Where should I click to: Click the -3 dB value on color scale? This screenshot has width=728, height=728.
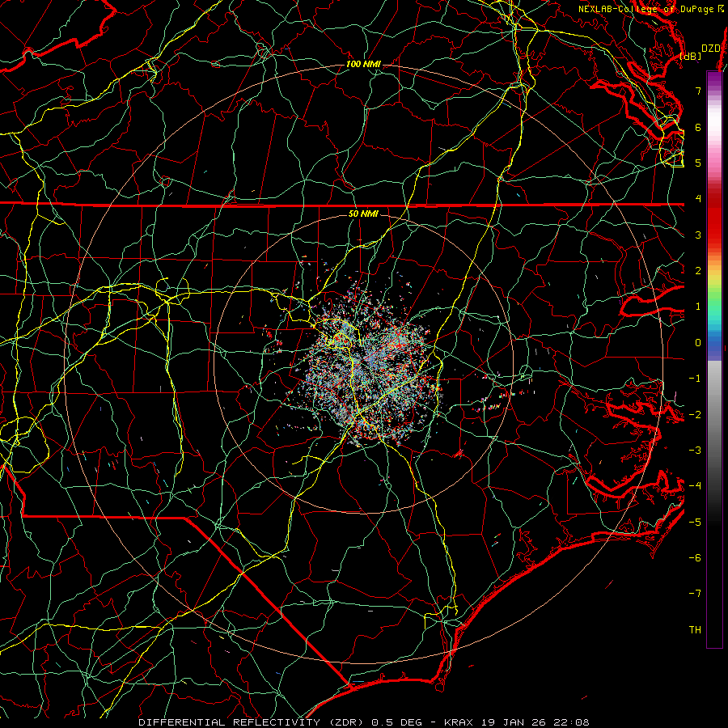coord(695,451)
